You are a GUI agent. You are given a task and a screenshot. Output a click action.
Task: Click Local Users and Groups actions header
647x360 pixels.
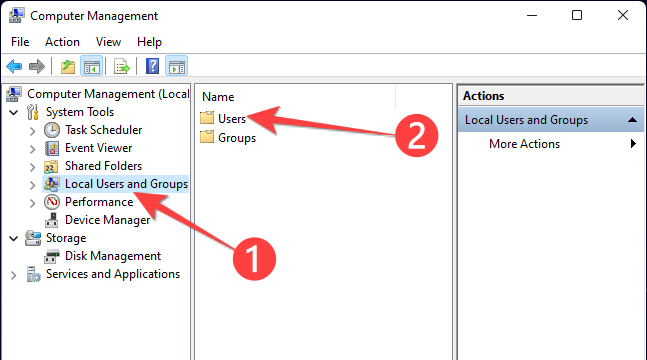[x=550, y=120]
